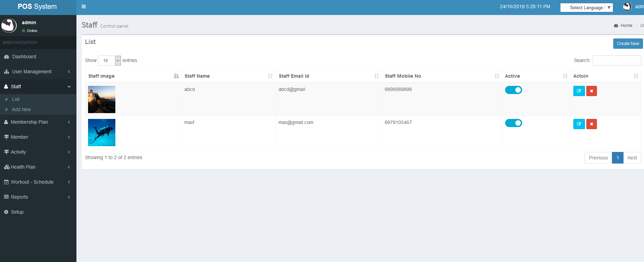Click the edit icon for staff abcd
The width and height of the screenshot is (644, 262).
pos(579,91)
